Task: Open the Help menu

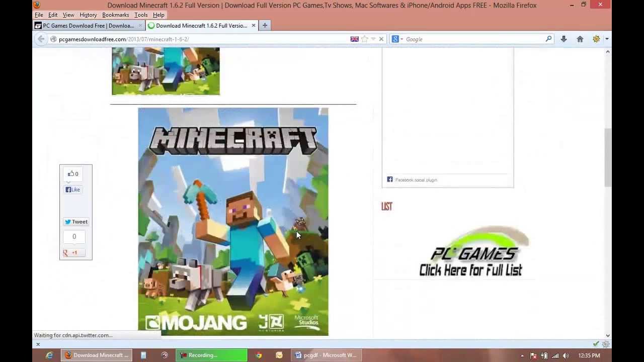Action: (x=158, y=15)
